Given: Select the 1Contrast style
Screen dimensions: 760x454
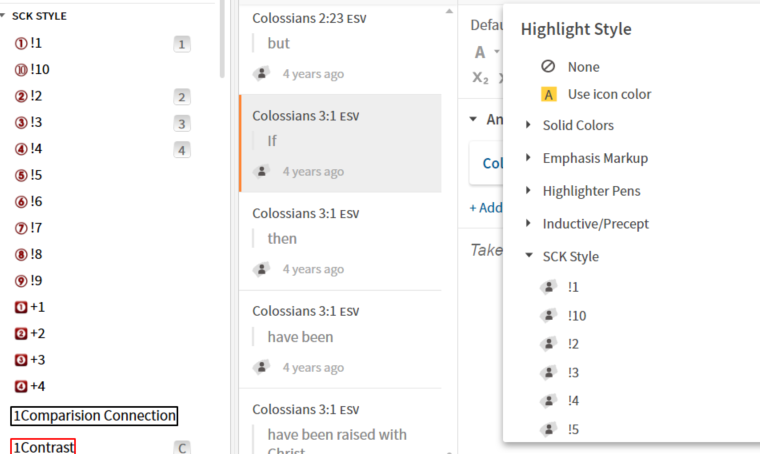Looking at the screenshot, I should click(x=43, y=446).
